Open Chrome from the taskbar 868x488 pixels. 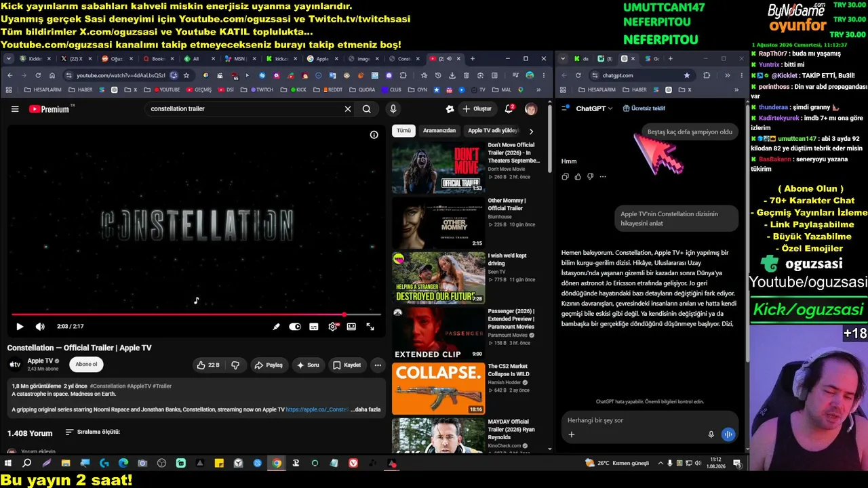tap(277, 464)
